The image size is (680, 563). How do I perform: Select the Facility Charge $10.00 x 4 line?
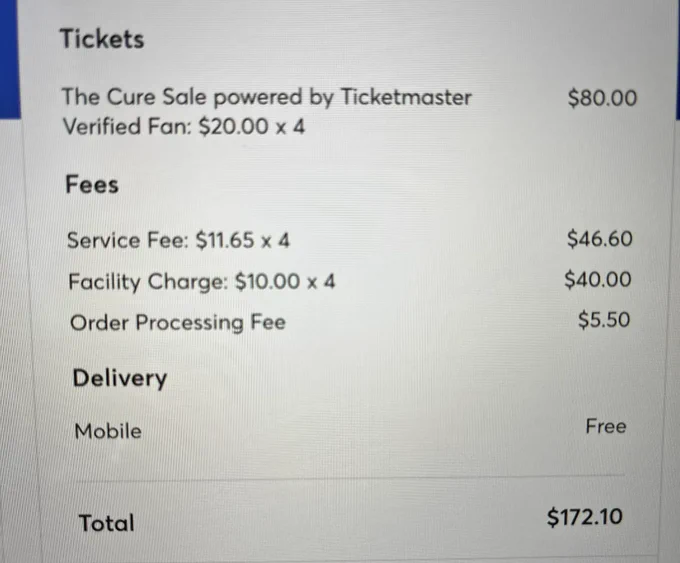tap(202, 282)
